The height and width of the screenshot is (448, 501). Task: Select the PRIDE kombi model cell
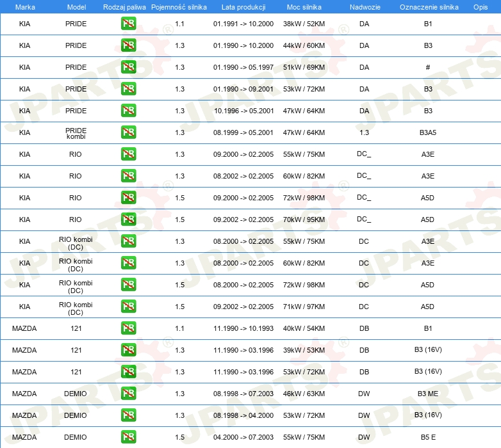[76, 133]
